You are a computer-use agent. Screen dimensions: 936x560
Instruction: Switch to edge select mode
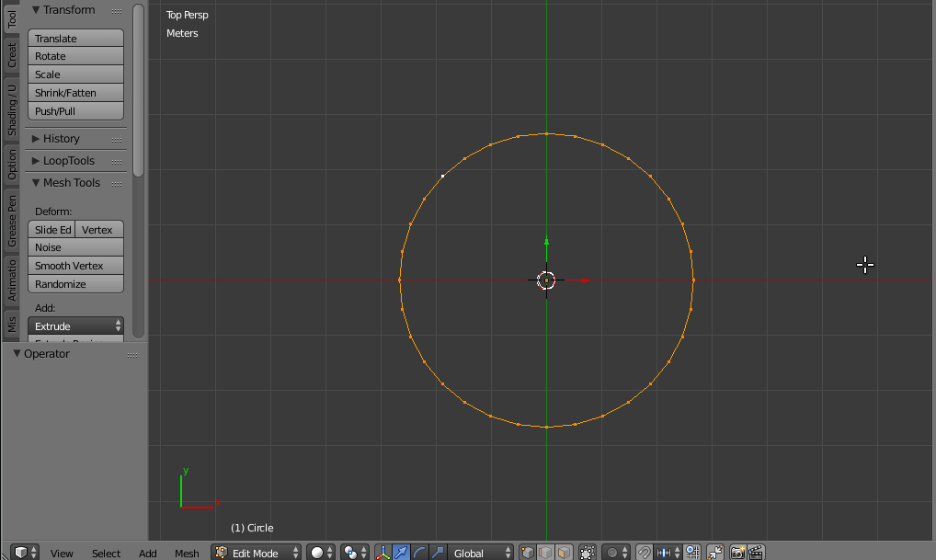point(545,553)
